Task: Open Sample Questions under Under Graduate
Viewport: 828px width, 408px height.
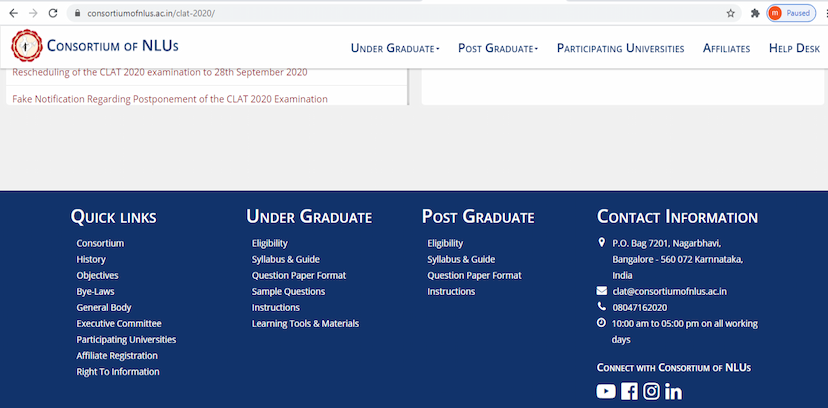Action: click(288, 291)
